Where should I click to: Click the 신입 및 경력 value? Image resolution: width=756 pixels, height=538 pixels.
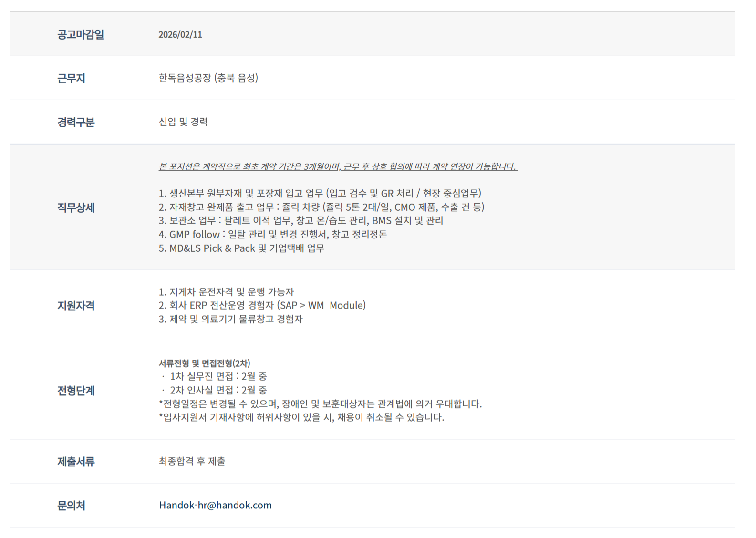[x=183, y=122]
